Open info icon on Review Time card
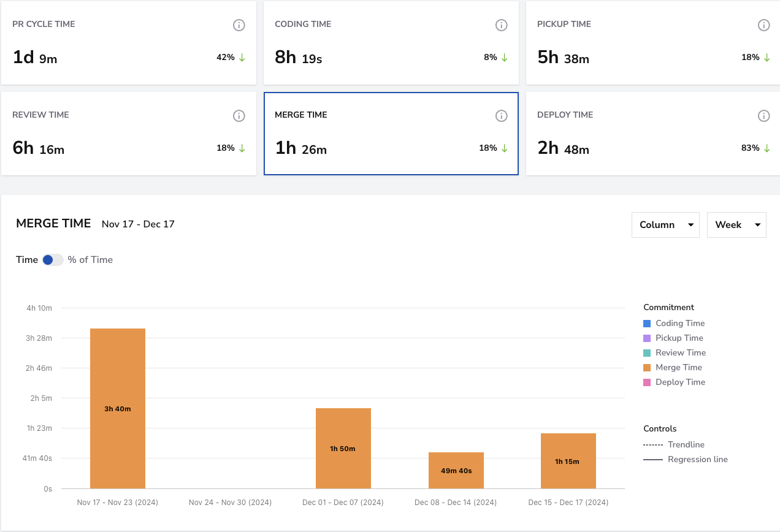This screenshot has height=532, width=780. 239,116
